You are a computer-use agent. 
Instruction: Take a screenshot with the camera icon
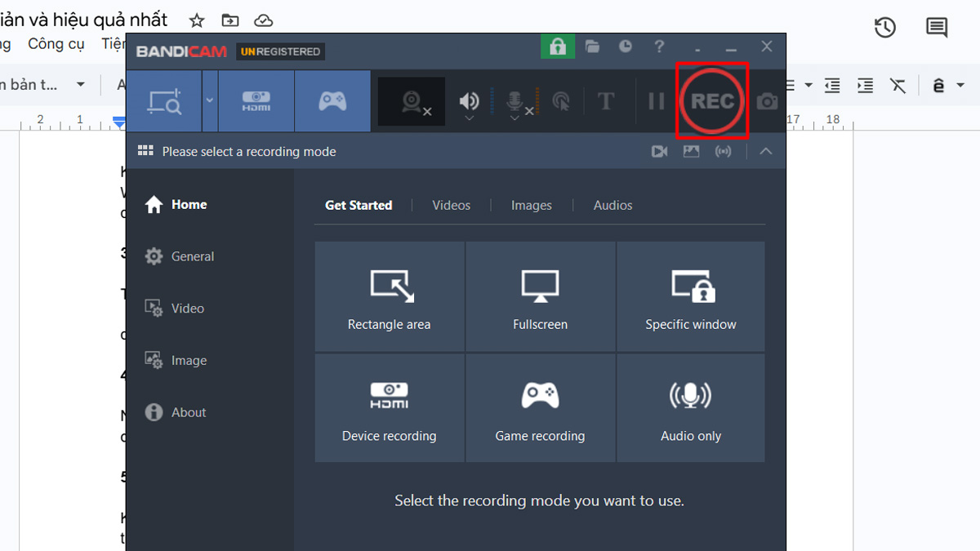click(767, 101)
